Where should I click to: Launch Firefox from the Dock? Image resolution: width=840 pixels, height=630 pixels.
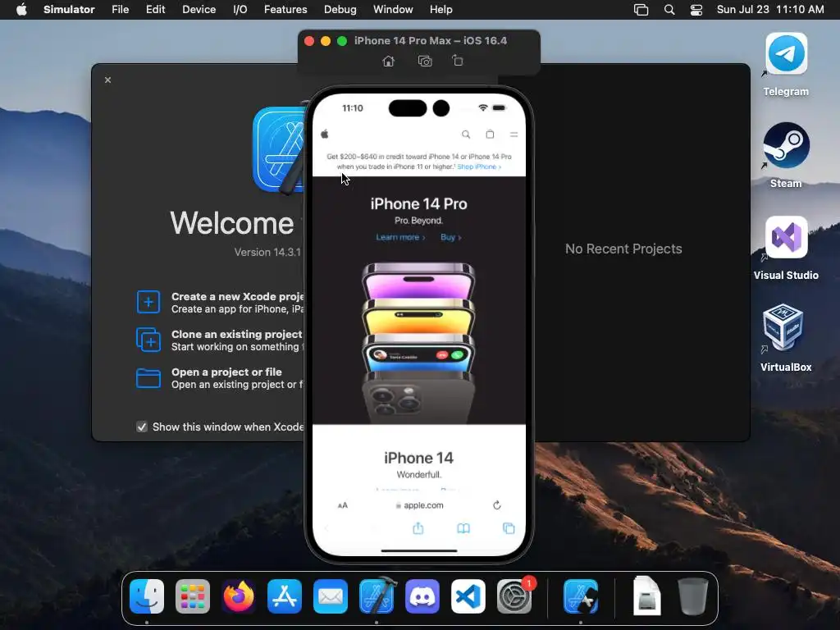coord(239,596)
